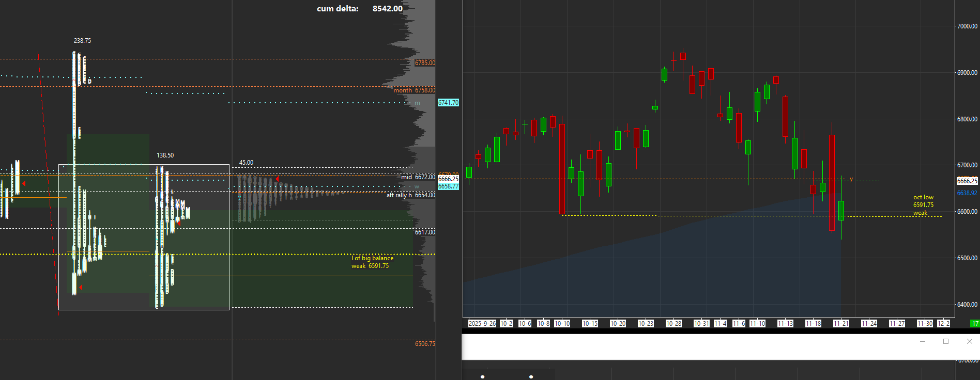Maximize the white window at bottom right

(x=946, y=341)
